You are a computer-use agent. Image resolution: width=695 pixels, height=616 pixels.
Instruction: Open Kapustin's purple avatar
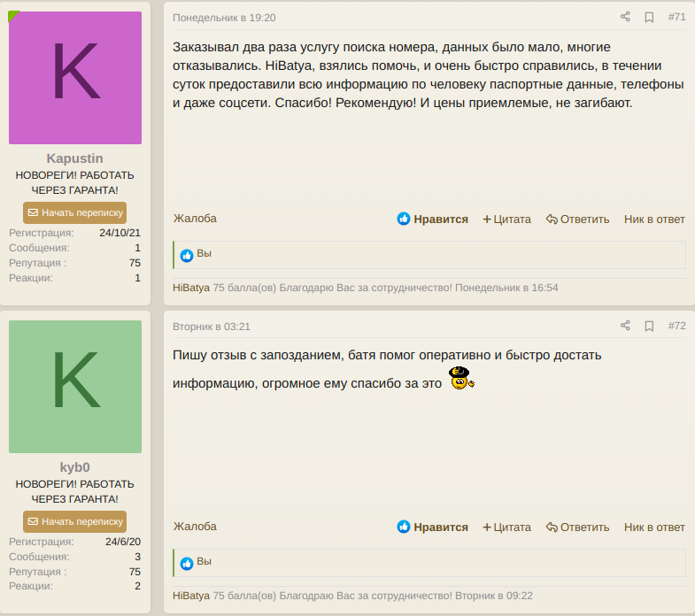[x=75, y=78]
